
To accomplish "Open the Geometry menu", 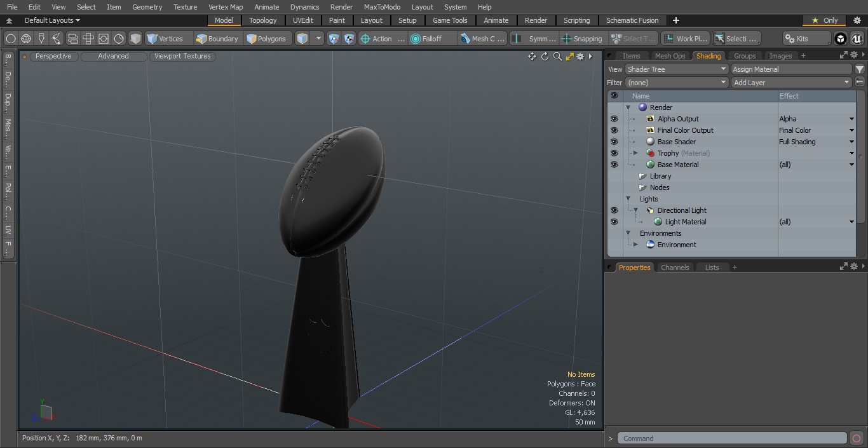I will click(x=147, y=7).
